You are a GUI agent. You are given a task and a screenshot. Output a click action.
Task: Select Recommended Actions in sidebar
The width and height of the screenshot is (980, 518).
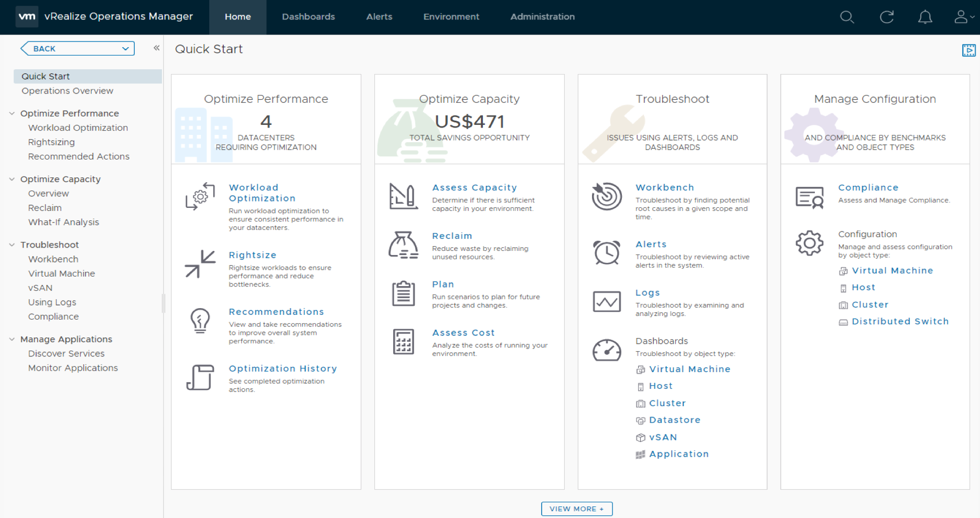coord(79,156)
